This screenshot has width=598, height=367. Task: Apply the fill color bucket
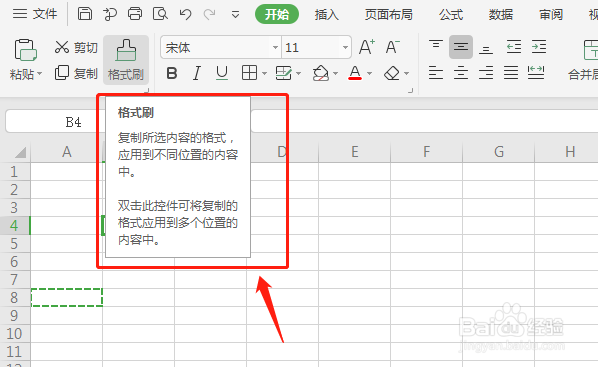(x=320, y=72)
